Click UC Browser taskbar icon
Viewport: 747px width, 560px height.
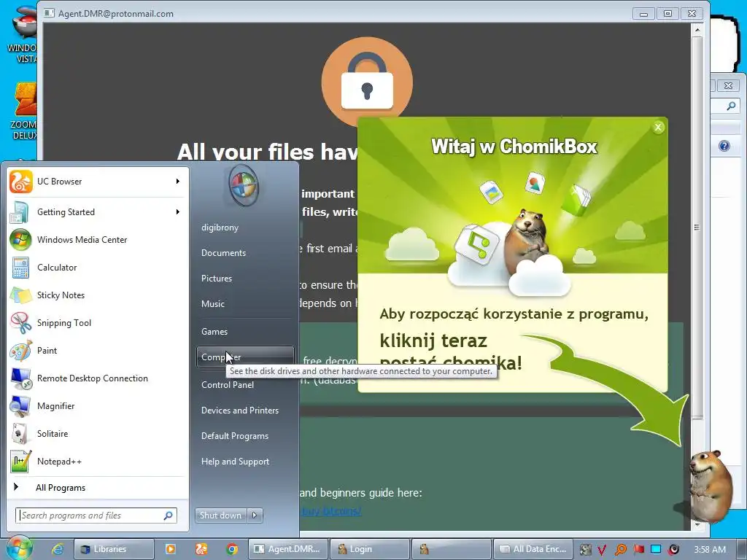point(201,549)
